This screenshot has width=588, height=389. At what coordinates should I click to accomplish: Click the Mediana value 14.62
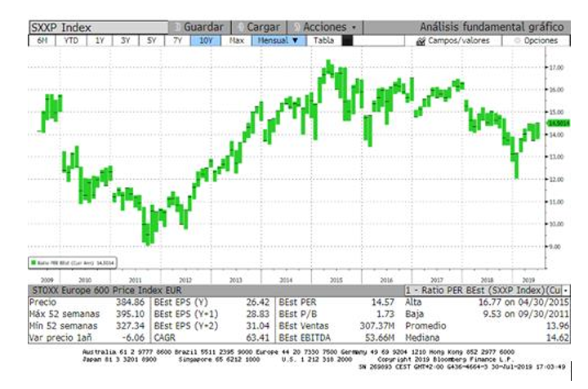[x=558, y=338]
